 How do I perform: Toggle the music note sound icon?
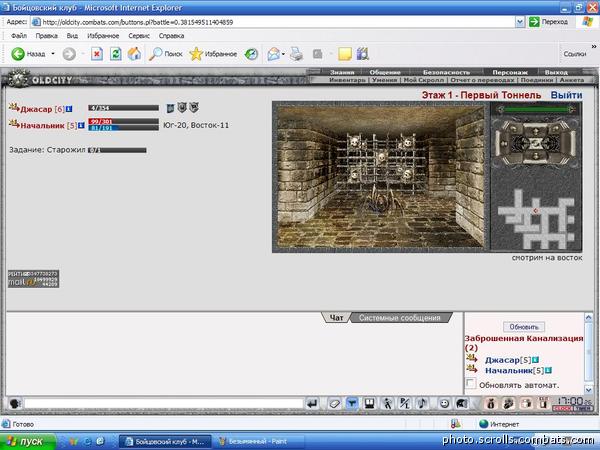click(422, 403)
